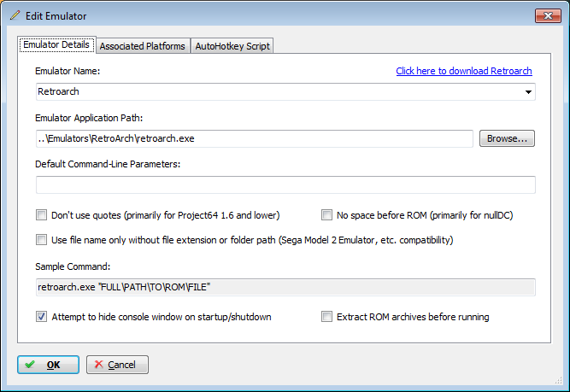This screenshot has height=392, width=570.
Task: Click the Default Command-Line Parameters label
Action: pos(108,164)
